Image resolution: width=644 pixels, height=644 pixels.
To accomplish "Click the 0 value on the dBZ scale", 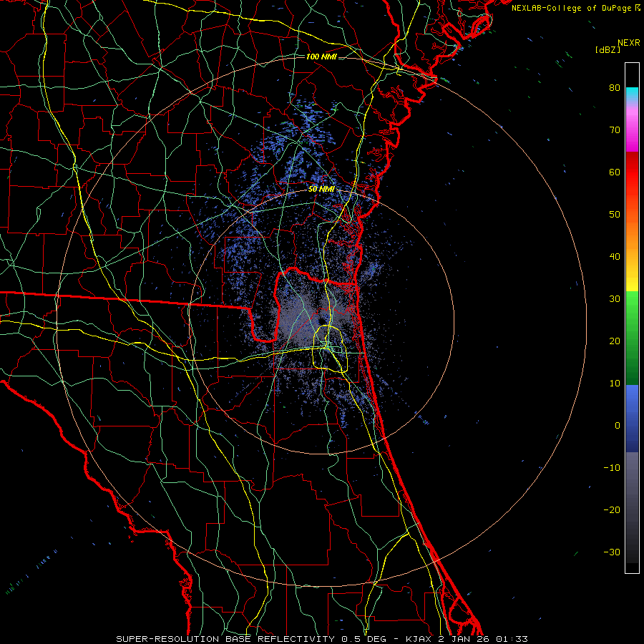I will point(618,426).
